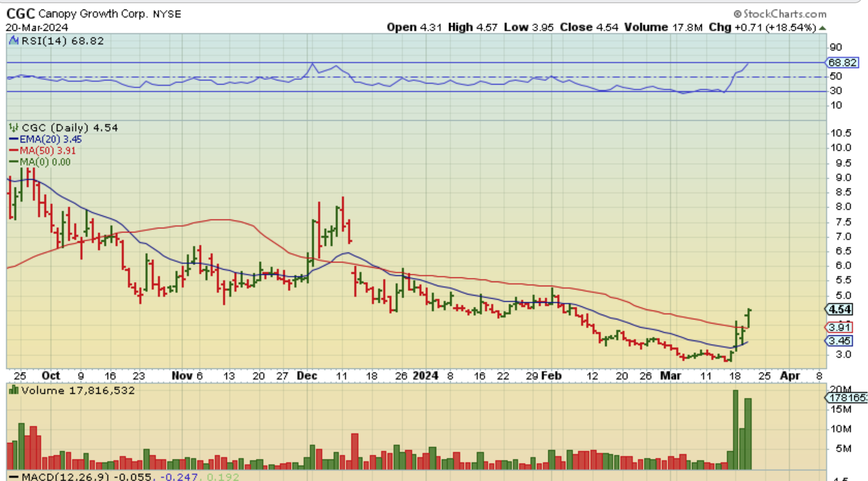Select the red MA(50) legend line marker
This screenshot has height=481, width=868.
pos(14,151)
